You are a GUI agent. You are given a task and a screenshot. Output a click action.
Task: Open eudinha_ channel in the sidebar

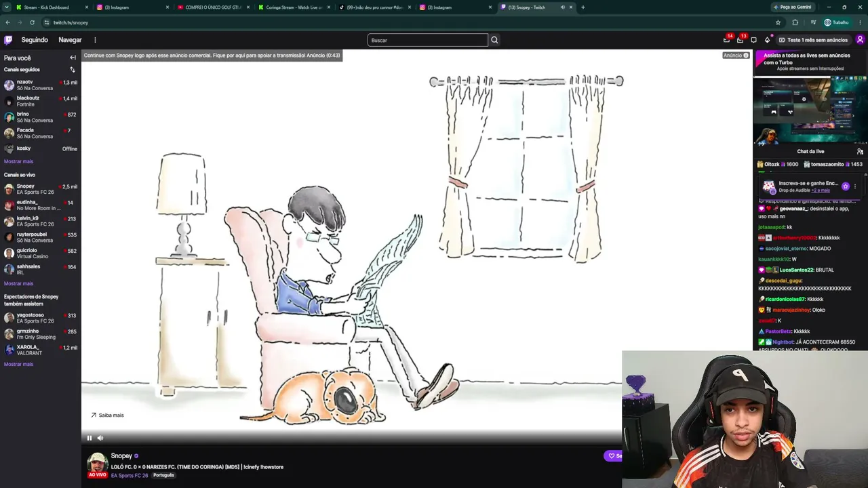(41, 205)
